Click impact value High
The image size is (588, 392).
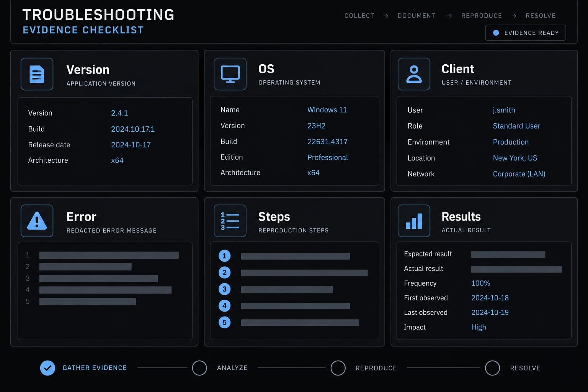(479, 327)
